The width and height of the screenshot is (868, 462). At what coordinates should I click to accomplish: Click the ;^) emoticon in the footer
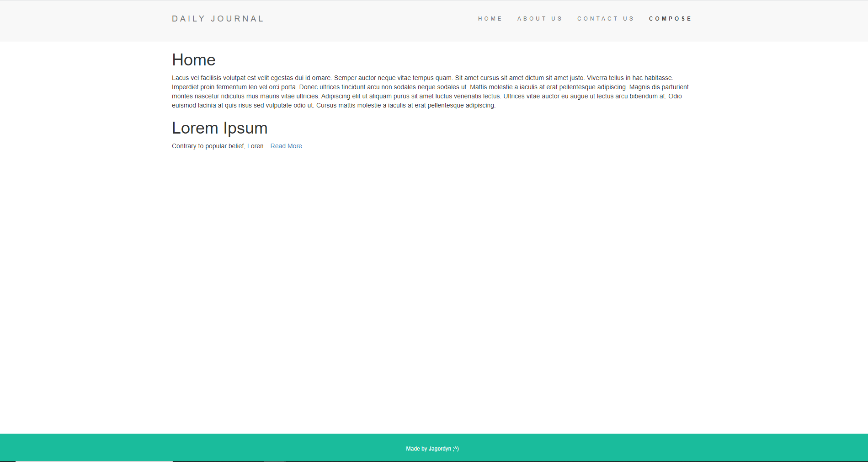(456, 449)
